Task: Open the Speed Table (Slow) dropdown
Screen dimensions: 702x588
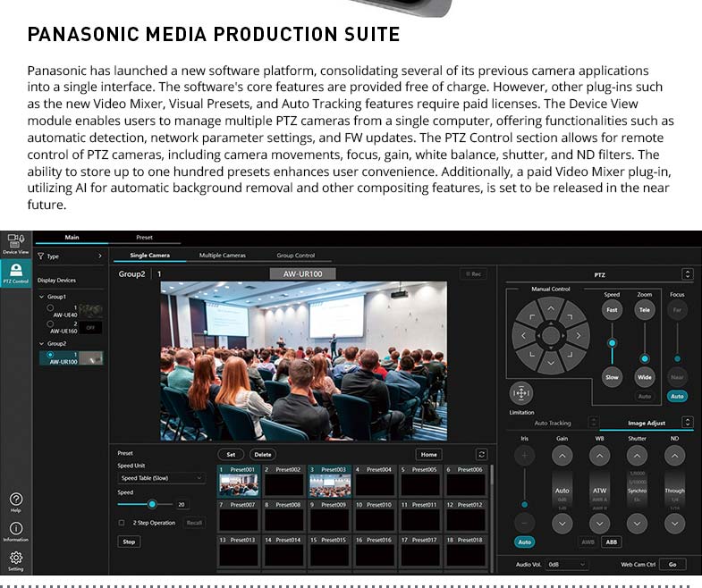Action: pos(161,478)
